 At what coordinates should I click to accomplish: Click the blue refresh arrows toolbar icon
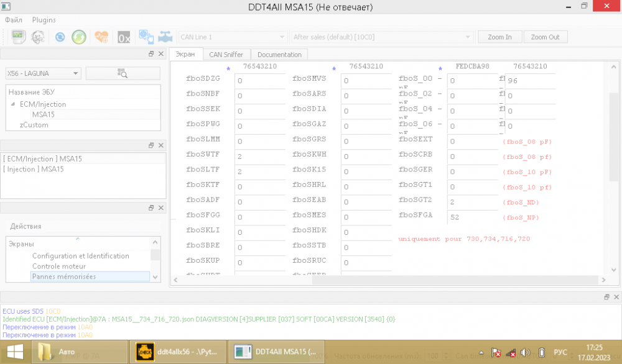pos(60,37)
